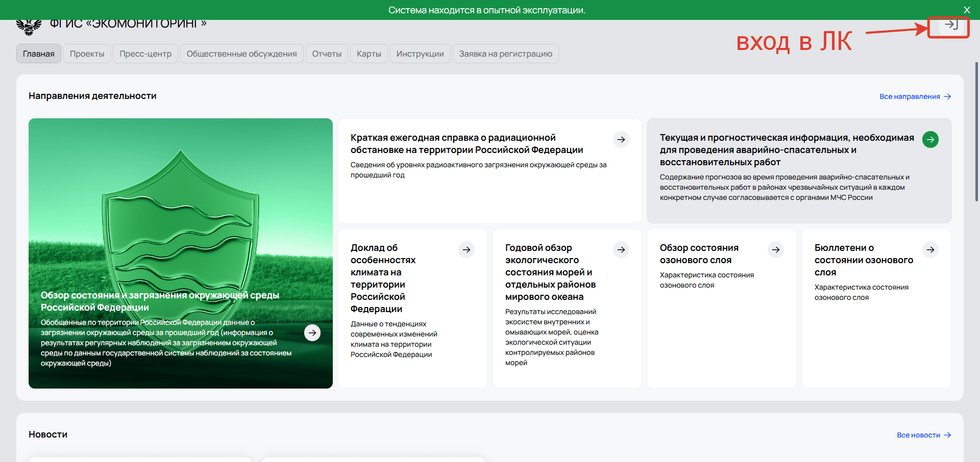Open arrow on ozone layer bulletins card
The width and height of the screenshot is (980, 462).
click(930, 249)
